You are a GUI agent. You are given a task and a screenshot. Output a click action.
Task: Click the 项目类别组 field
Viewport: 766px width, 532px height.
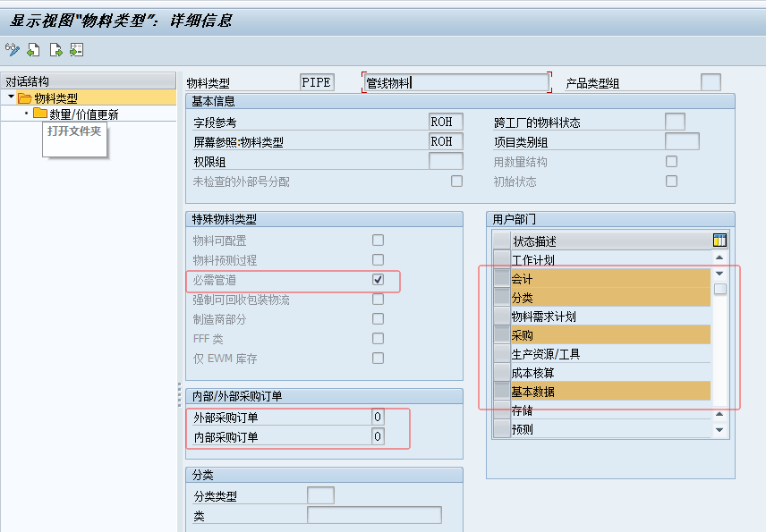(682, 141)
